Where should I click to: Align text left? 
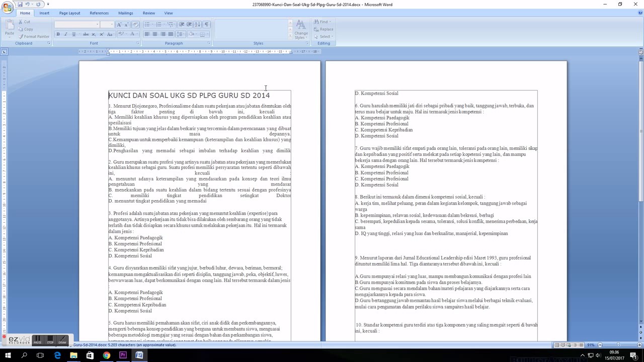[147, 34]
